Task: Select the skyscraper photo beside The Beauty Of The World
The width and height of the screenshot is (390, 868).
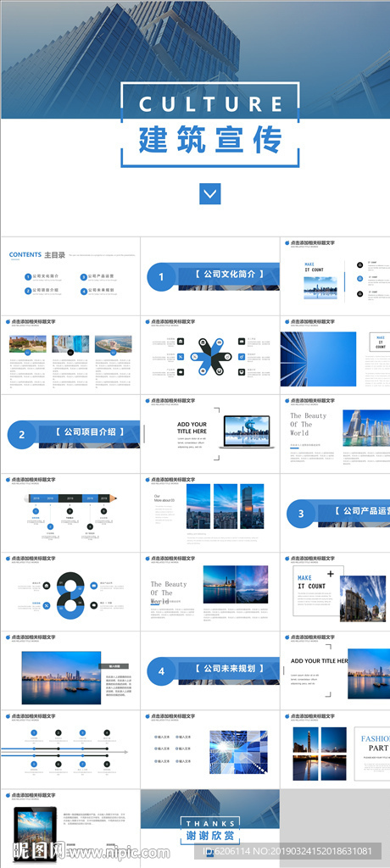Action: tap(366, 428)
